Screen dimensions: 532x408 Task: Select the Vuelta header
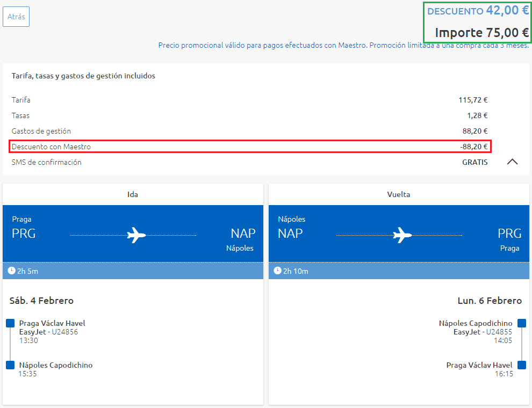coord(399,194)
